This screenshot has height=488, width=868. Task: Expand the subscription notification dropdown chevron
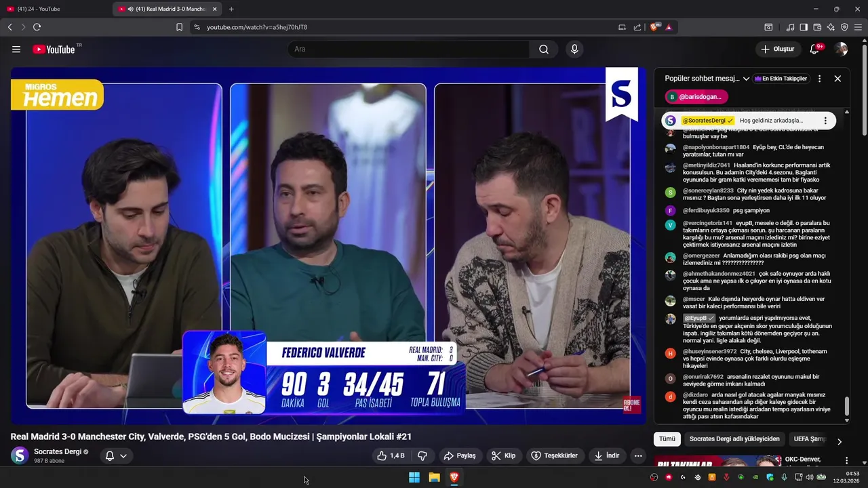pyautogui.click(x=123, y=455)
